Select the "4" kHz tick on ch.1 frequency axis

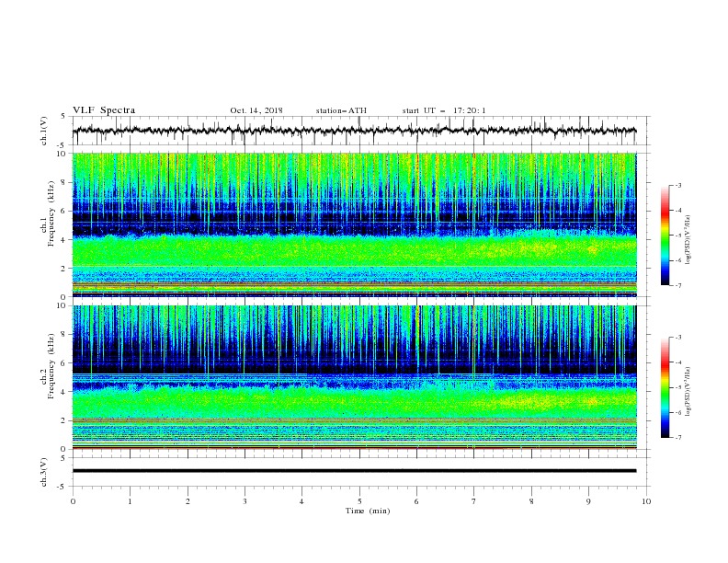pos(64,240)
